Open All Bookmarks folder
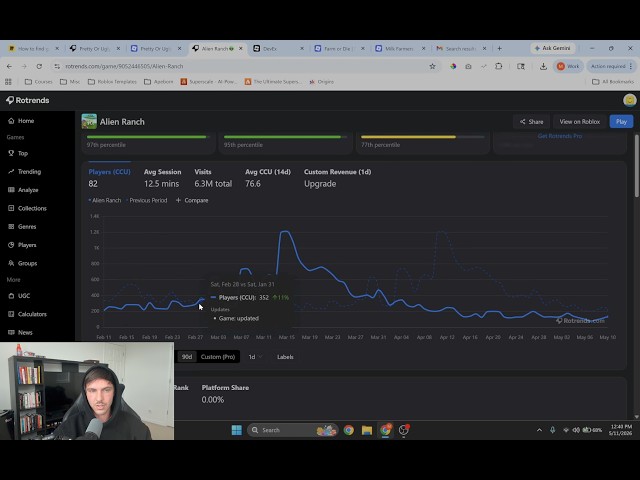This screenshot has height=480, width=640. click(x=613, y=82)
